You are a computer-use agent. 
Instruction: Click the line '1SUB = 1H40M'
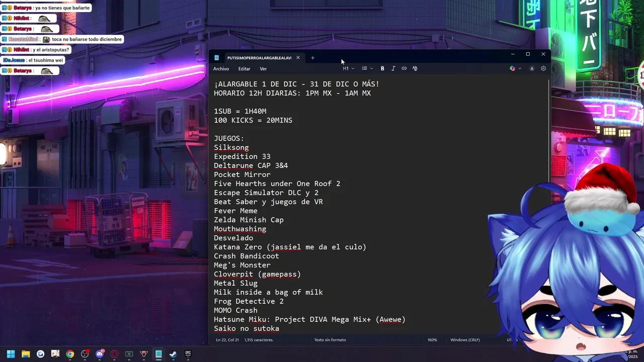pos(240,111)
